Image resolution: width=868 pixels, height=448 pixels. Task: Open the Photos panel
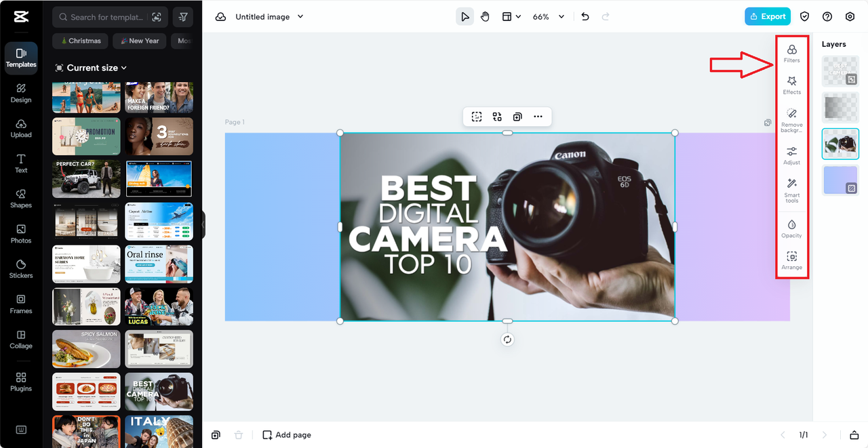pyautogui.click(x=21, y=234)
